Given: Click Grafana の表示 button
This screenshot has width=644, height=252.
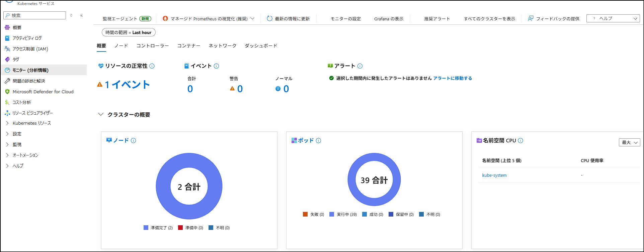Looking at the screenshot, I should pyautogui.click(x=389, y=19).
